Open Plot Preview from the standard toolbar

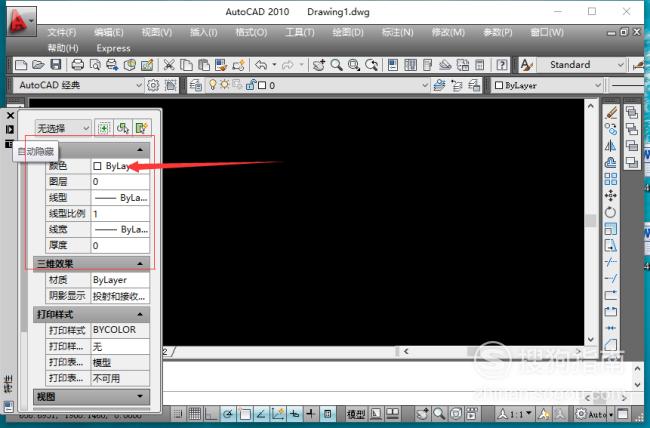pos(95,65)
